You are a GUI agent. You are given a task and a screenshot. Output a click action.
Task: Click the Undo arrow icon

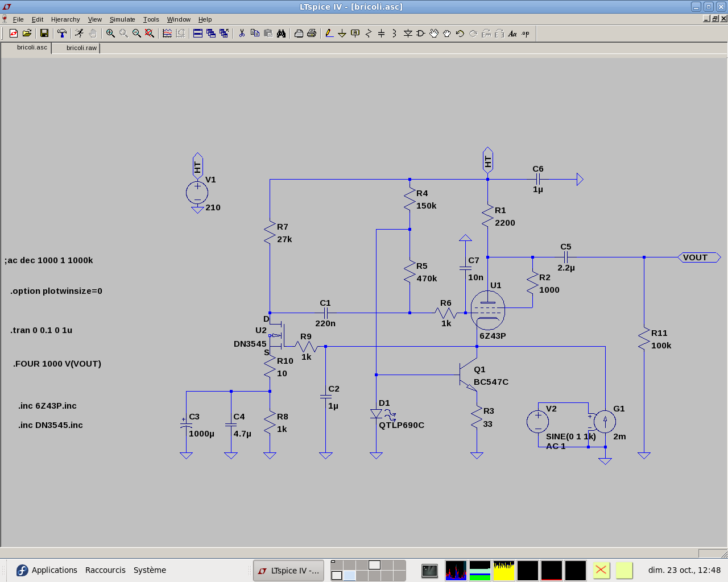[460, 34]
